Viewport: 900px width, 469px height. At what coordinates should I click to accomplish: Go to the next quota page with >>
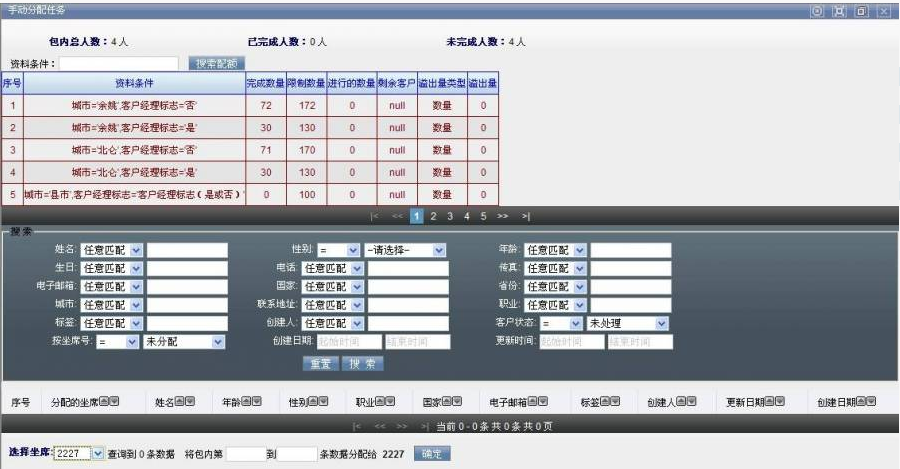(502, 216)
